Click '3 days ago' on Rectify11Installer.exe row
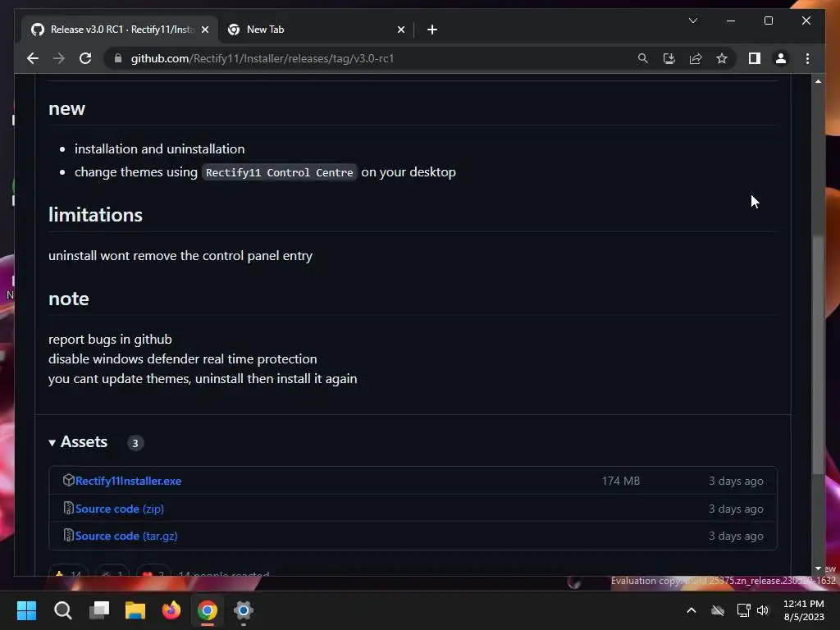The height and width of the screenshot is (630, 840). (736, 481)
